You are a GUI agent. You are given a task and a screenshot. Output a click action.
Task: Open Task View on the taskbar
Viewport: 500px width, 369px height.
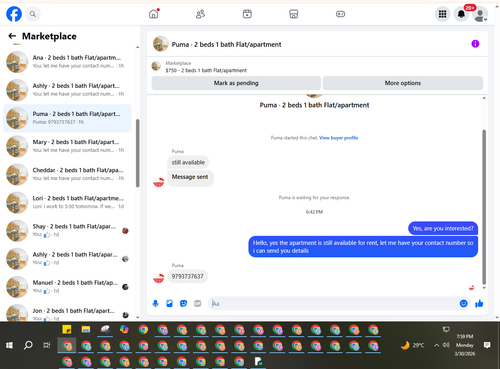(47, 345)
